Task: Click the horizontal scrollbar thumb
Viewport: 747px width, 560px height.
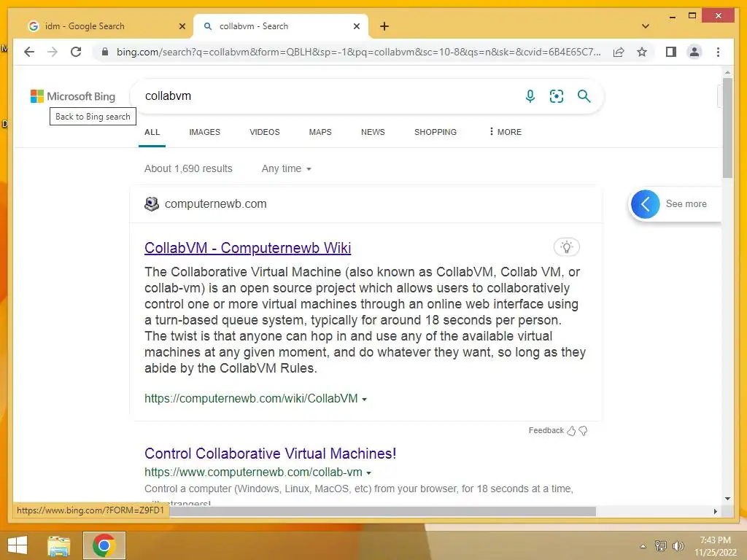Action: (x=382, y=511)
